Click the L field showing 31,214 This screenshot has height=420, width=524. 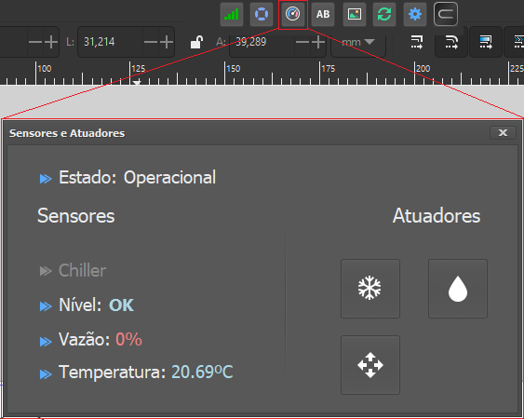[110, 42]
